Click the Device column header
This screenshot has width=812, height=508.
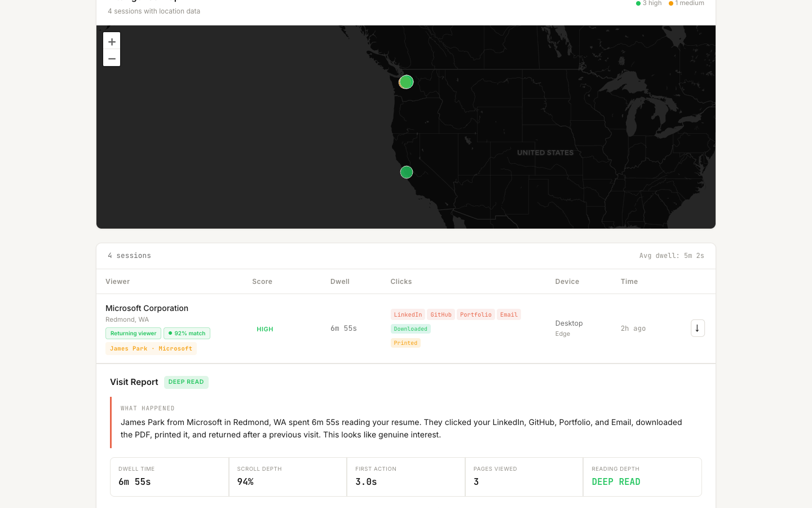tap(567, 282)
